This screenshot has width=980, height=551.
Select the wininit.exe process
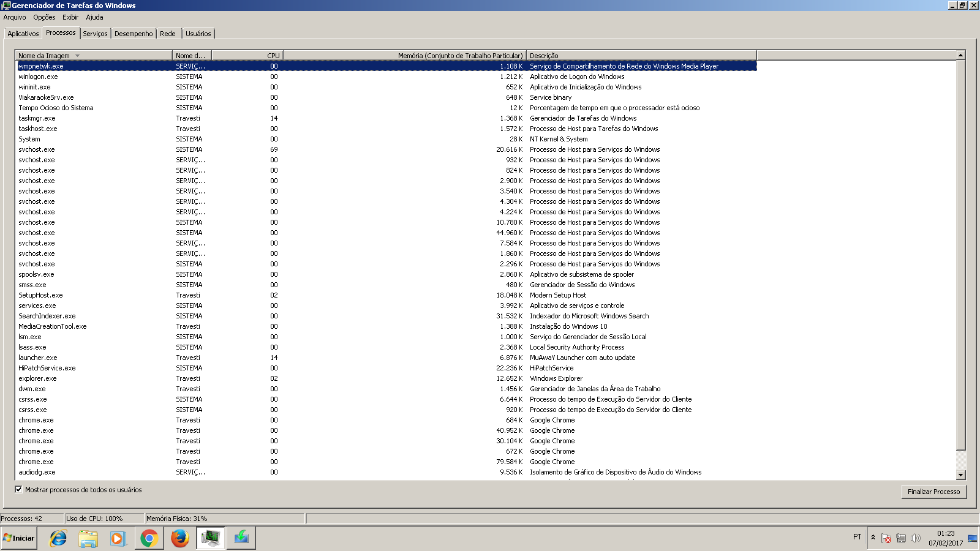(x=386, y=87)
